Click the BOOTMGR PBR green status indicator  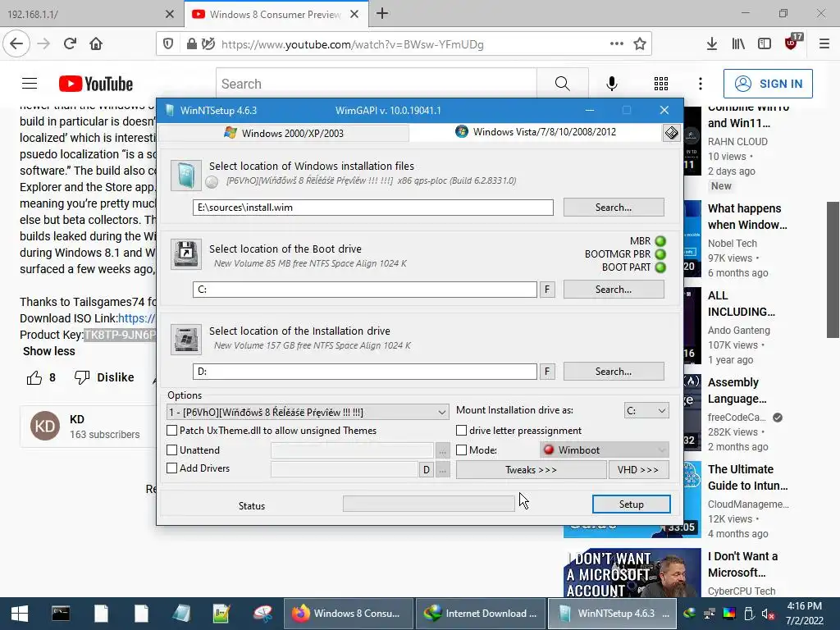pyautogui.click(x=660, y=254)
